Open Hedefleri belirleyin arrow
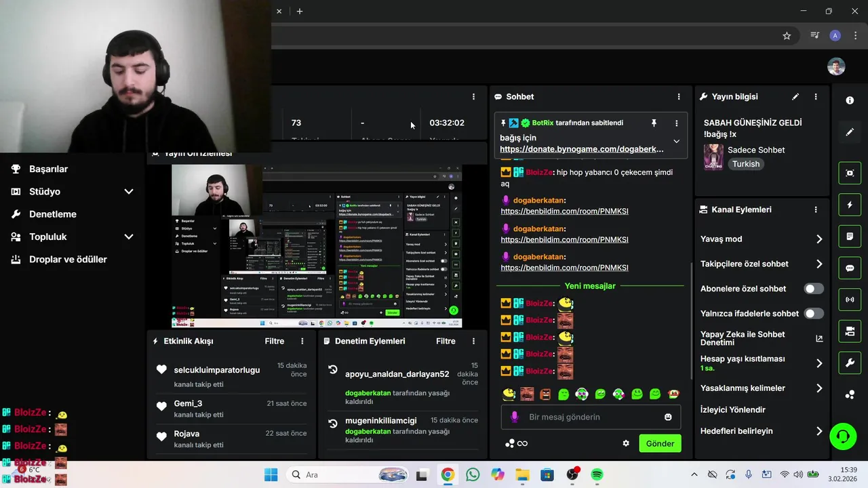This screenshot has width=868, height=488. pyautogui.click(x=819, y=431)
